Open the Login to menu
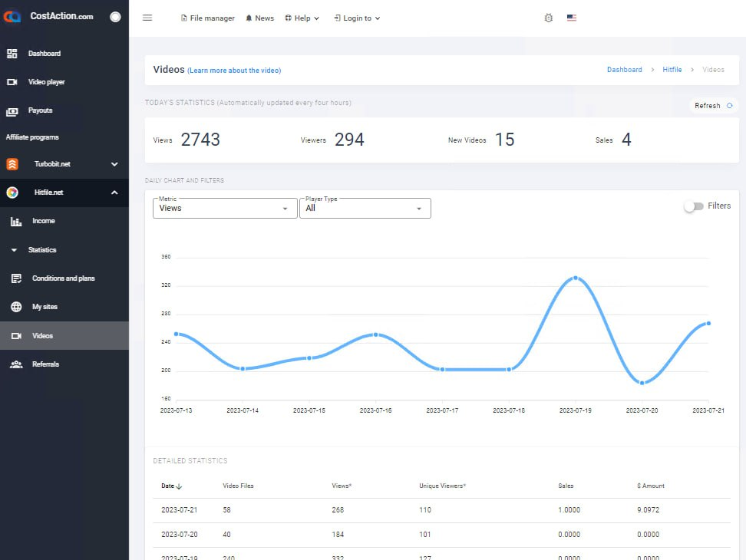 coord(357,18)
